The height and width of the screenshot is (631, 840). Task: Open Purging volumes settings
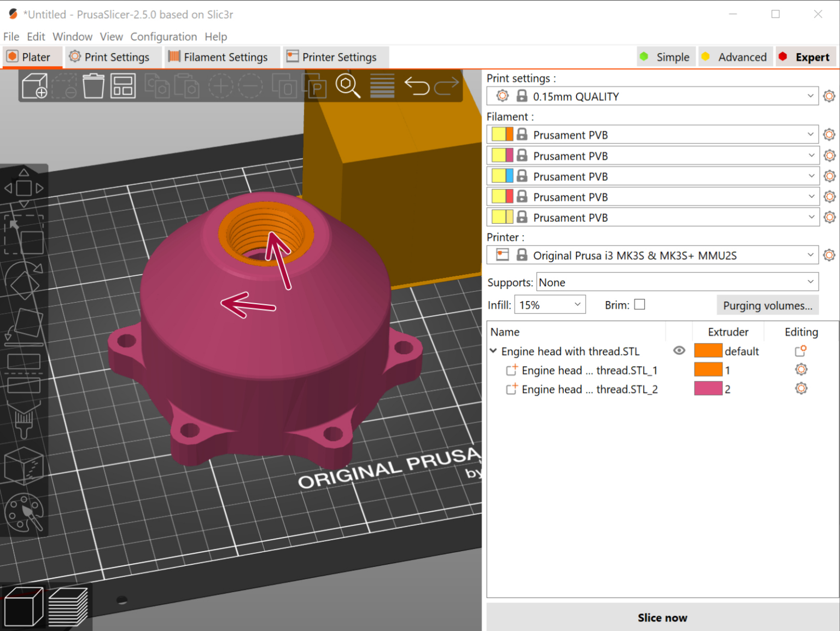(768, 305)
